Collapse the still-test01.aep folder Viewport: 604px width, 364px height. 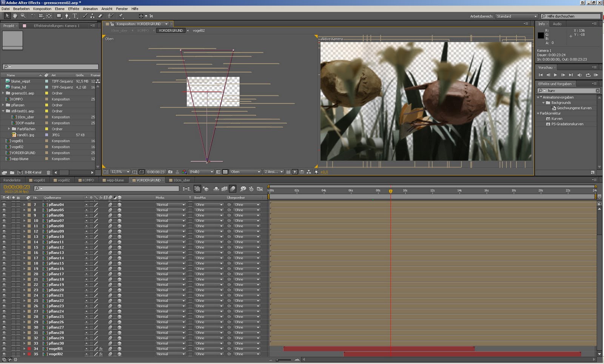click(x=3, y=111)
